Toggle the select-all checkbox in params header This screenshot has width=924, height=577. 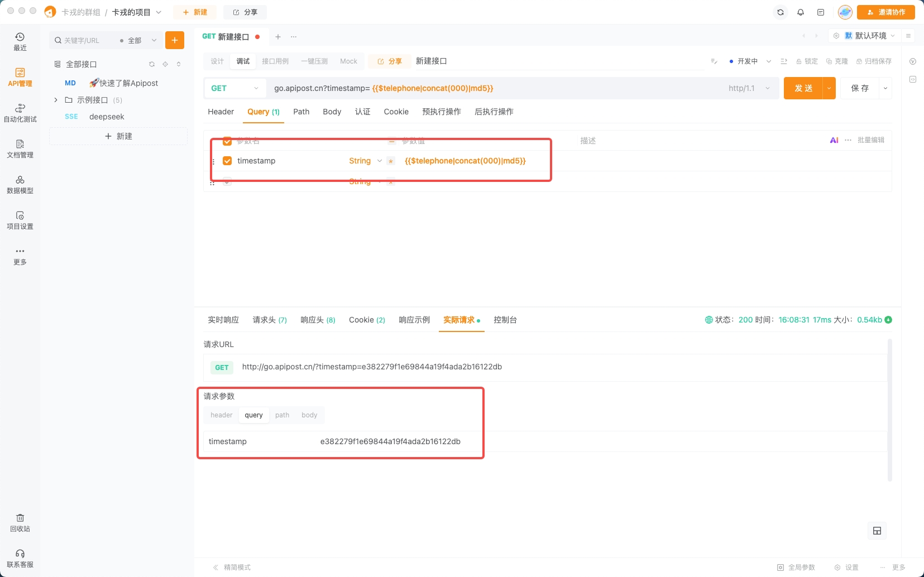(227, 141)
